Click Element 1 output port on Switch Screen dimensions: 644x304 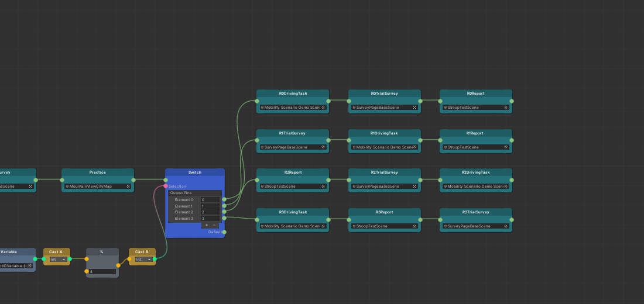224,206
